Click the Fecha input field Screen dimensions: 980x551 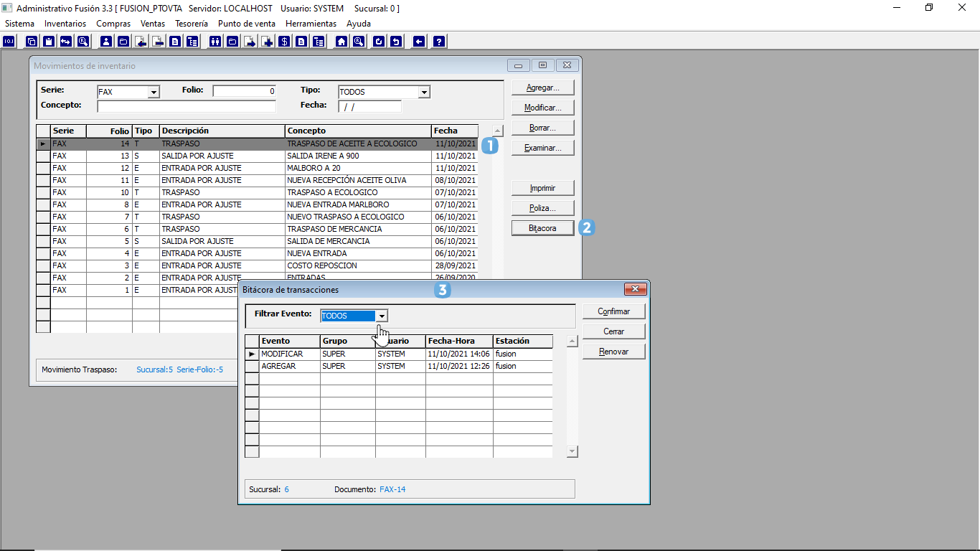click(369, 106)
